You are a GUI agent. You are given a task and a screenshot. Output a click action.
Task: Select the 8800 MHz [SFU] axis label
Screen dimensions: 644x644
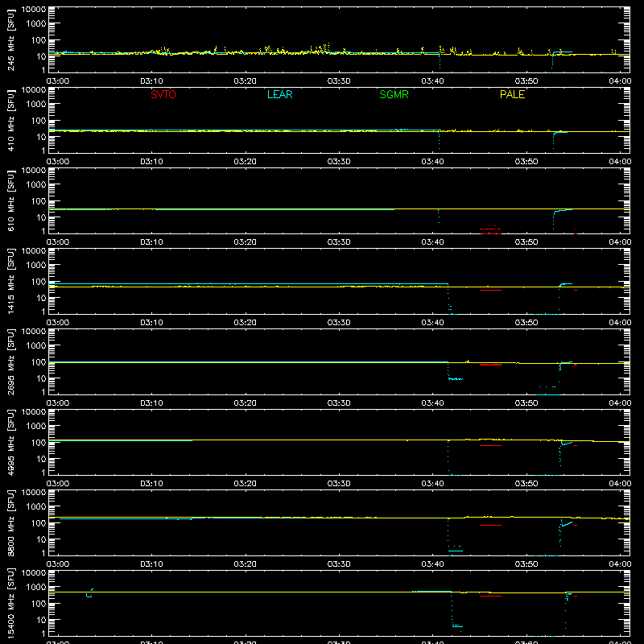click(x=11, y=522)
